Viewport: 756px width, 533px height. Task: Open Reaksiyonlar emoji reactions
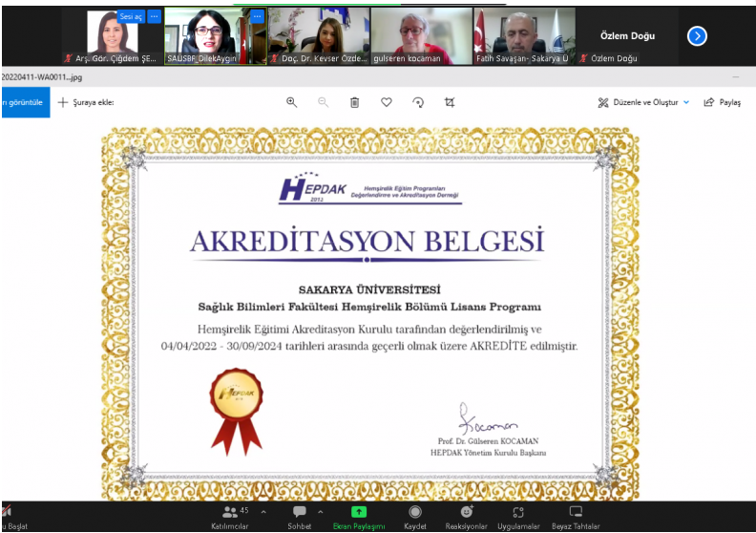[467, 517]
